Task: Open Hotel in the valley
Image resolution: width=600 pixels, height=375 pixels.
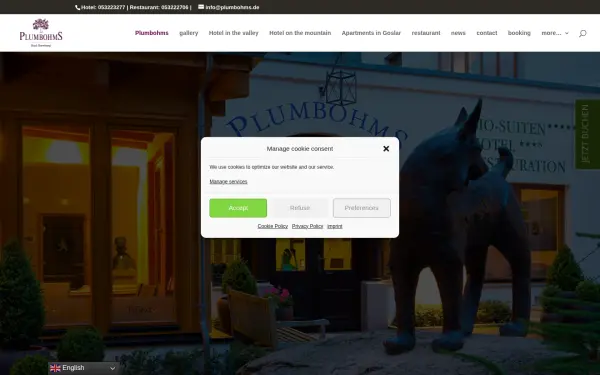Action: pos(233,33)
